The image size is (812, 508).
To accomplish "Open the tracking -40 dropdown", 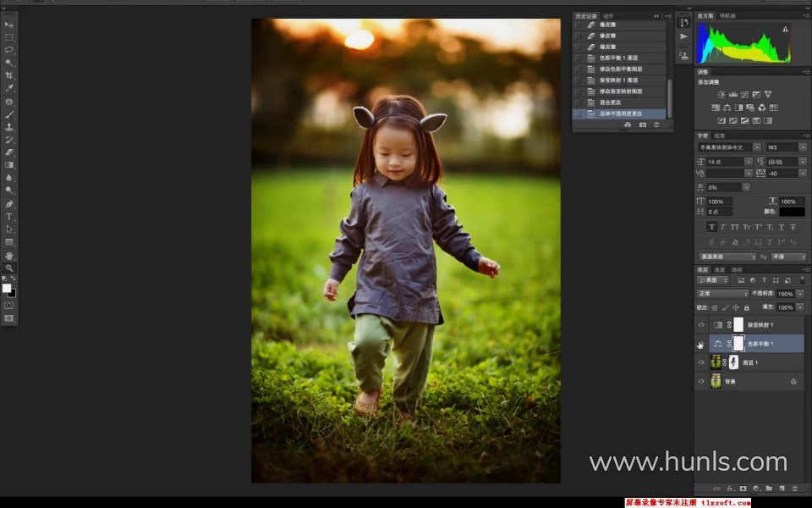I will pos(803,173).
